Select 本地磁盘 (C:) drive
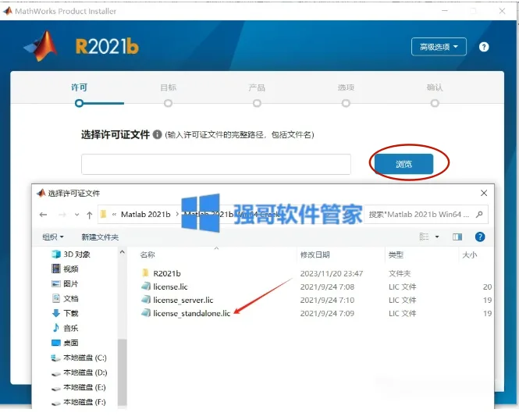Image resolution: width=519 pixels, height=420 pixels. (x=79, y=358)
